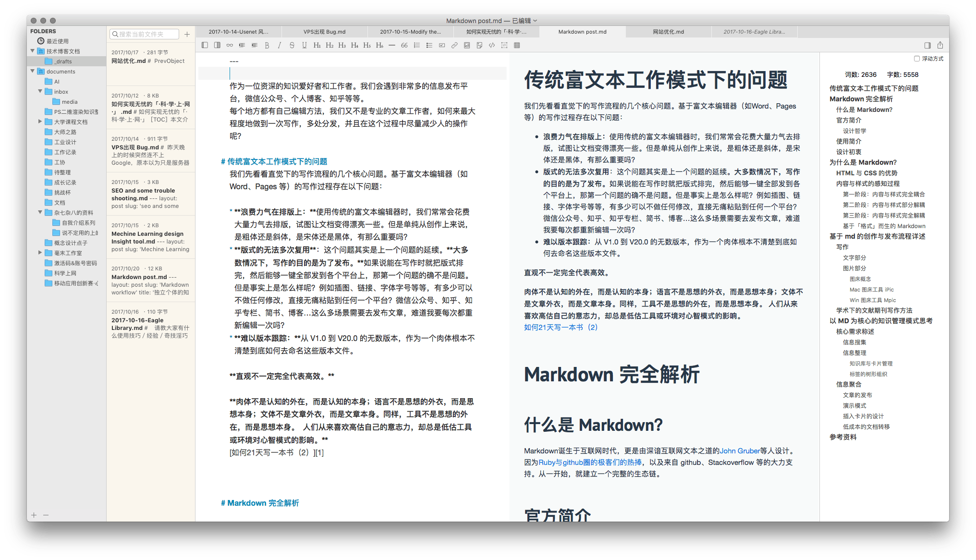
Task: Open the title bar 已编辑 dropdown
Action: [x=535, y=21]
